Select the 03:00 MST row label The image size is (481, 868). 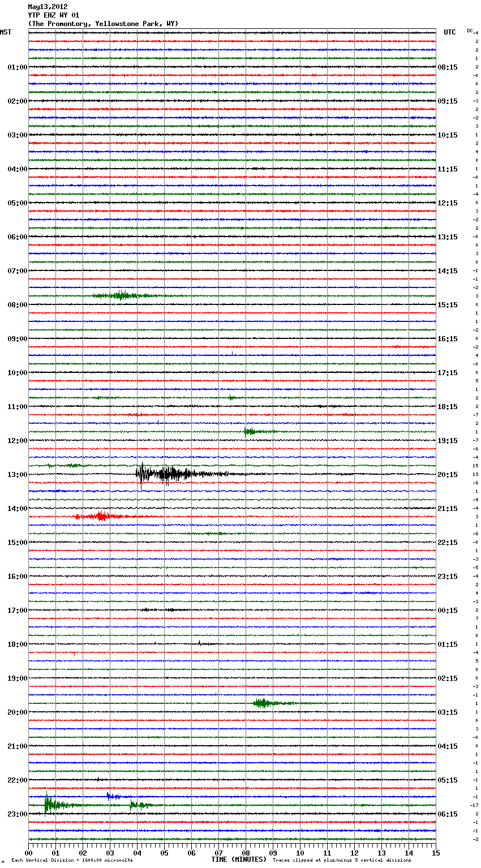click(x=18, y=135)
